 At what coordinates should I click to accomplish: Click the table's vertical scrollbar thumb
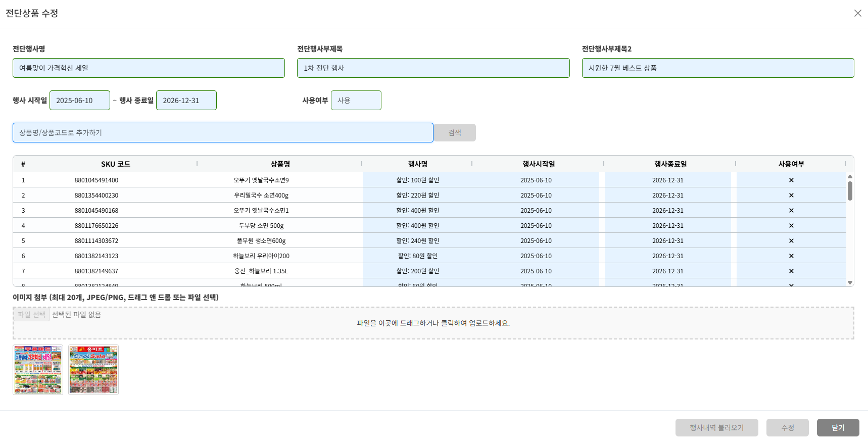[x=850, y=191]
